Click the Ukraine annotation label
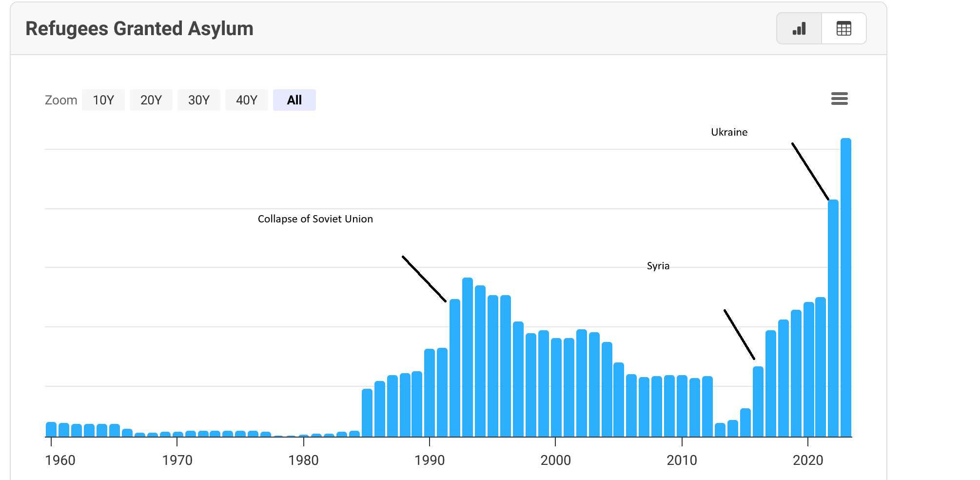 729,132
